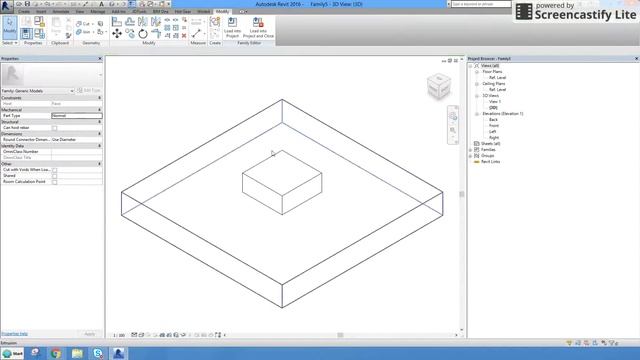The image size is (640, 360).
Task: Click the Offset tool icon
Action: 130,22
